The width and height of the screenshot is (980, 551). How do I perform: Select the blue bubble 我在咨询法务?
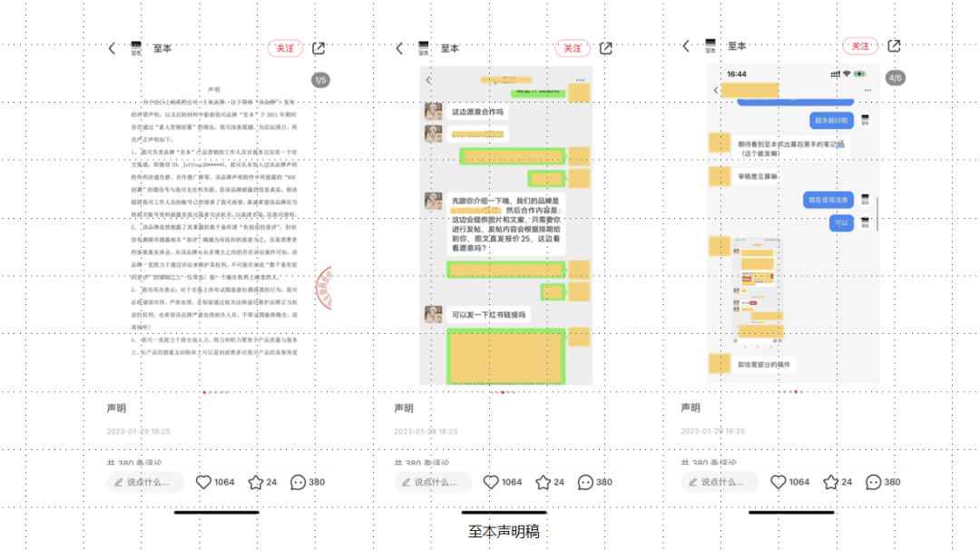pyautogui.click(x=828, y=200)
